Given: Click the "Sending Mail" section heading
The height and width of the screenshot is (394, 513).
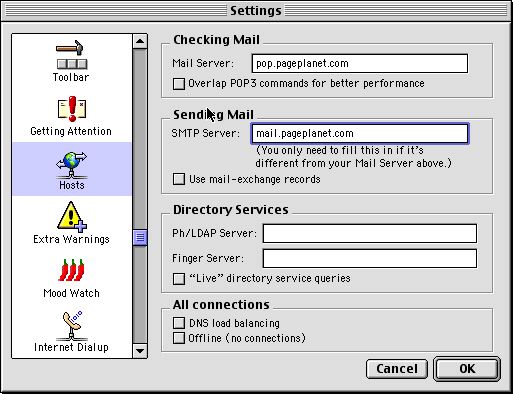Looking at the screenshot, I should pos(213,115).
